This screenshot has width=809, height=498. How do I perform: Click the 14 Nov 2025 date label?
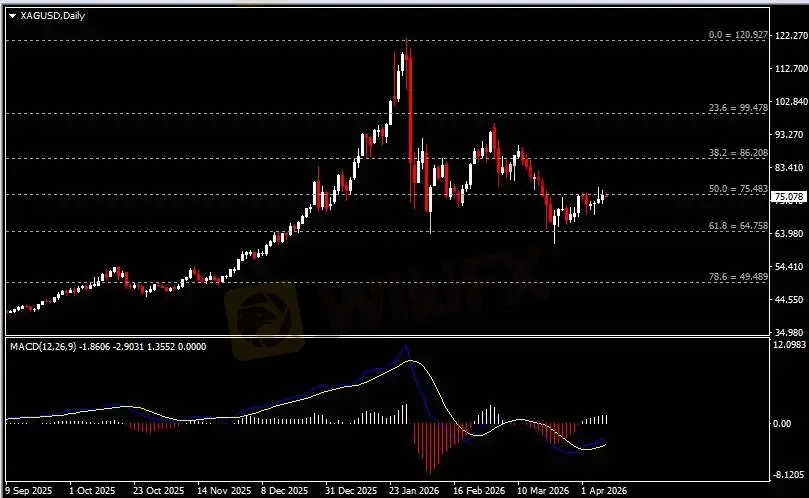coord(223,490)
